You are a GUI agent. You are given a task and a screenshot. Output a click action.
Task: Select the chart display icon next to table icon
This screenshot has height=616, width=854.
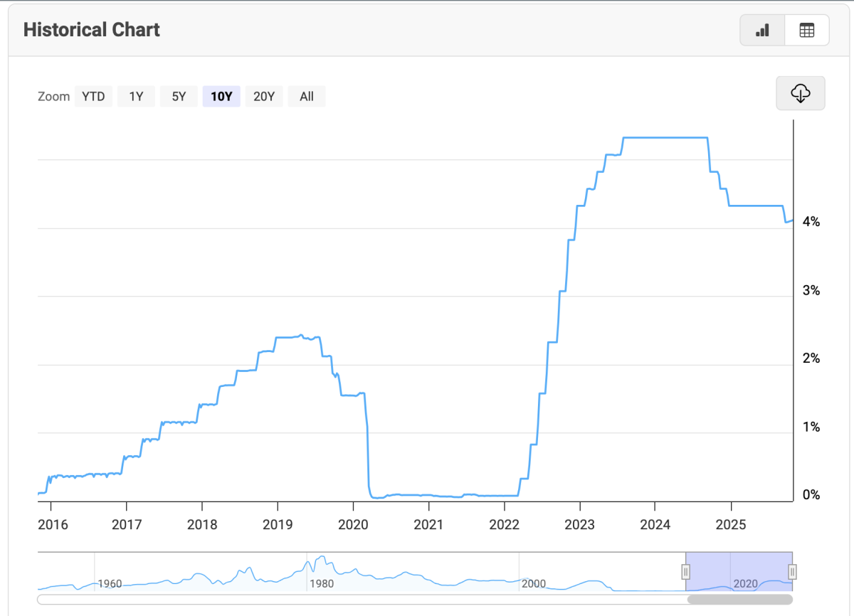(x=761, y=30)
